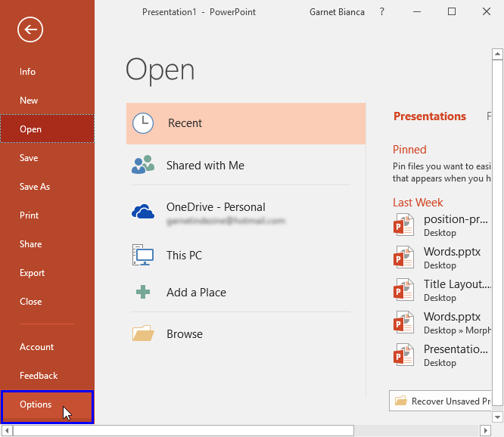Click the vertical scrollbar down arrow
The width and height of the screenshot is (504, 437).
(497, 416)
